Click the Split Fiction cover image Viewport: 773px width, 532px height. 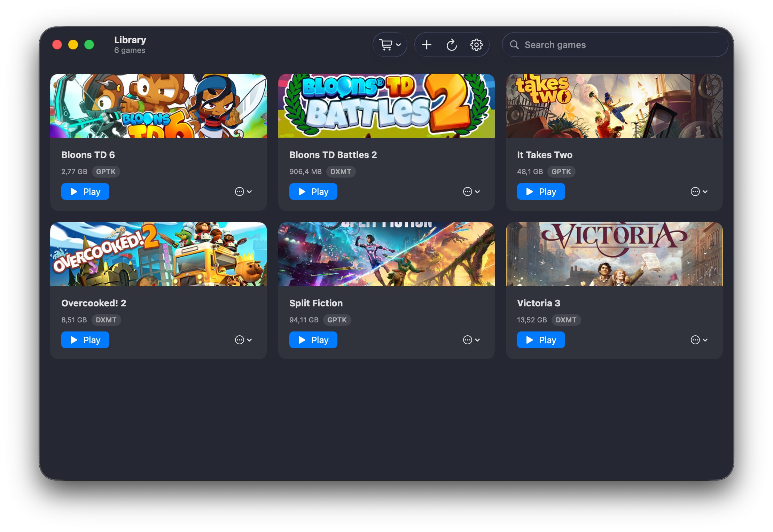386,254
